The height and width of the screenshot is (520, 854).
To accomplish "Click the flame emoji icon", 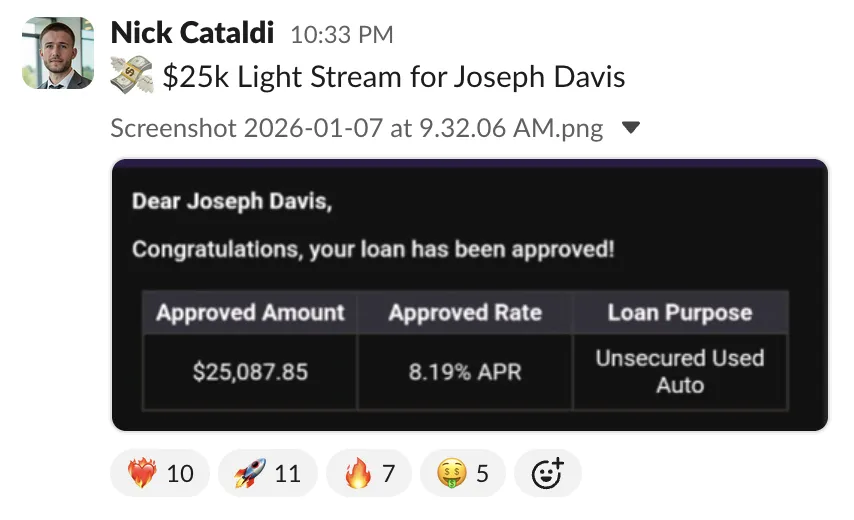I will 358,473.
